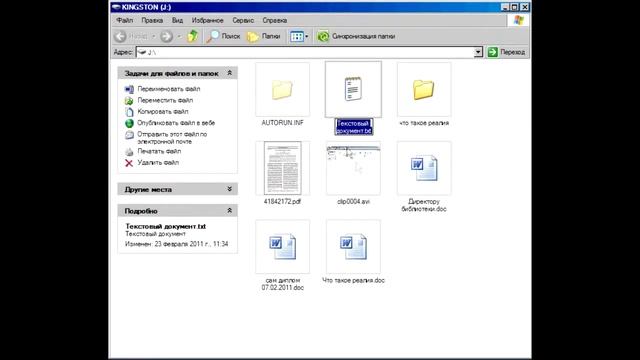The height and width of the screenshot is (360, 640).
Task: Click inside the address field J:\
Action: pos(305,52)
